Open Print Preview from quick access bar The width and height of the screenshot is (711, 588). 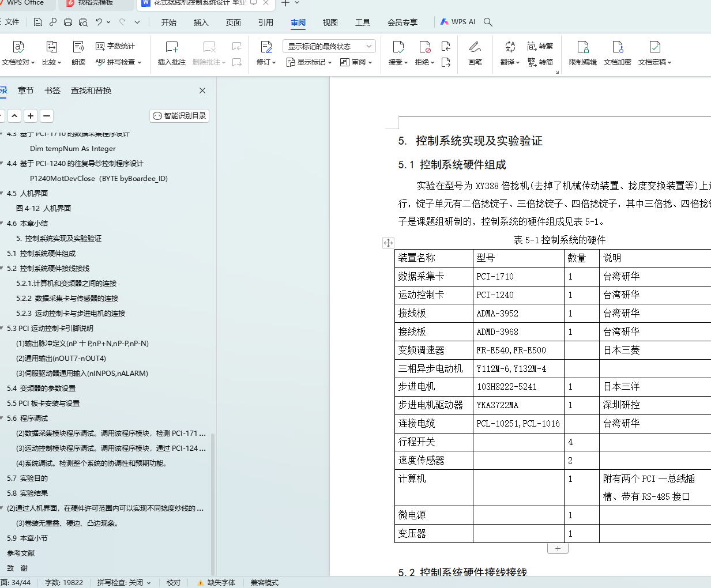(83, 22)
